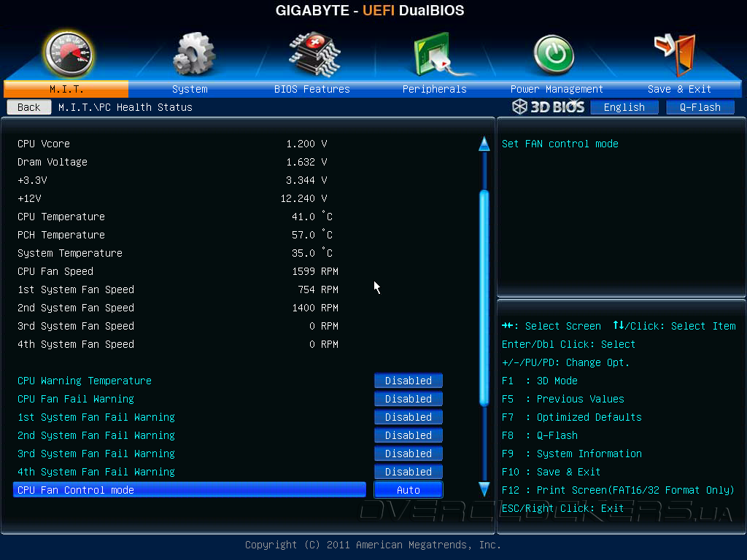Image resolution: width=747 pixels, height=560 pixels.
Task: Click the M.I.T. speedometer gauge icon
Action: [x=69, y=54]
